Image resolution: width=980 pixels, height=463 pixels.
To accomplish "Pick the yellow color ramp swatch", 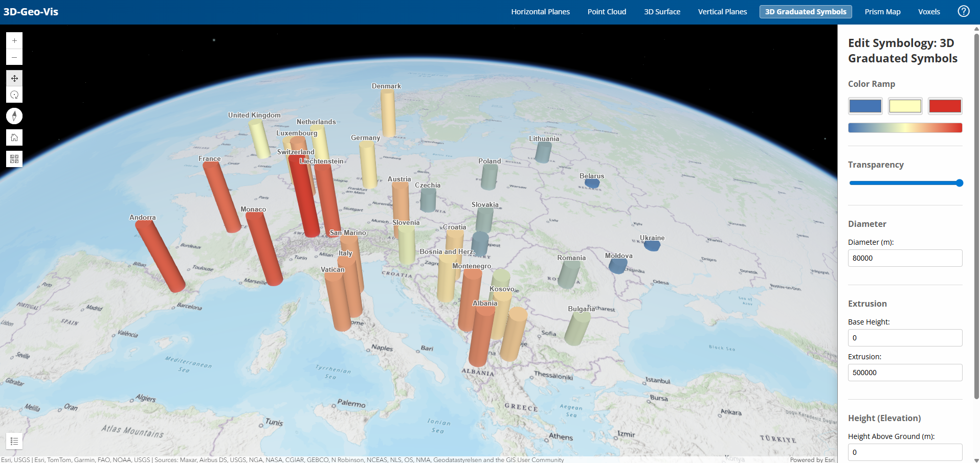I will pyautogui.click(x=905, y=106).
